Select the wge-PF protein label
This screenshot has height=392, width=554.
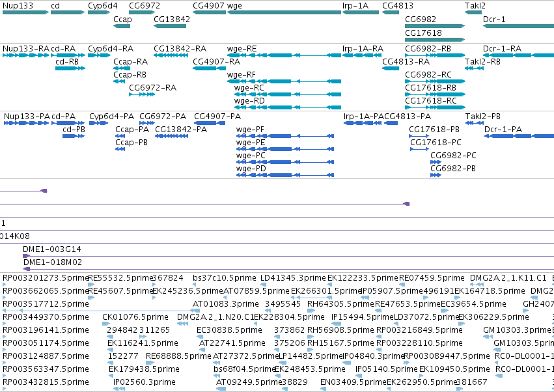click(x=250, y=130)
